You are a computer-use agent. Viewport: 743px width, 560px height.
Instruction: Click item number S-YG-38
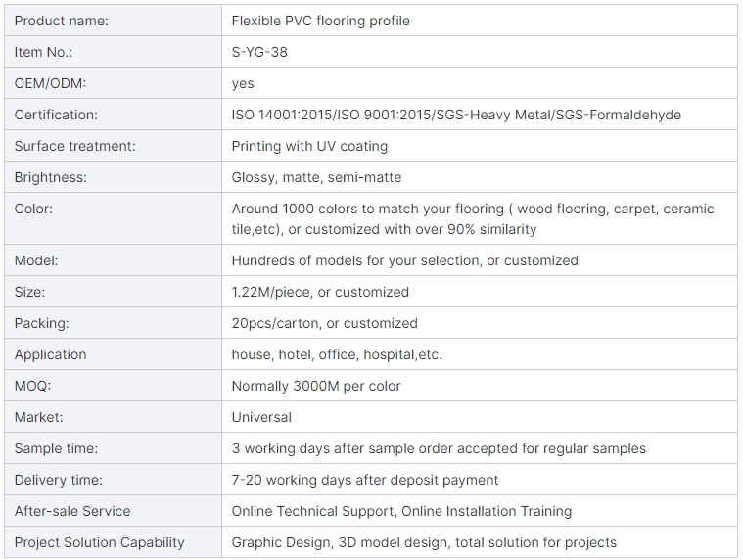click(259, 52)
